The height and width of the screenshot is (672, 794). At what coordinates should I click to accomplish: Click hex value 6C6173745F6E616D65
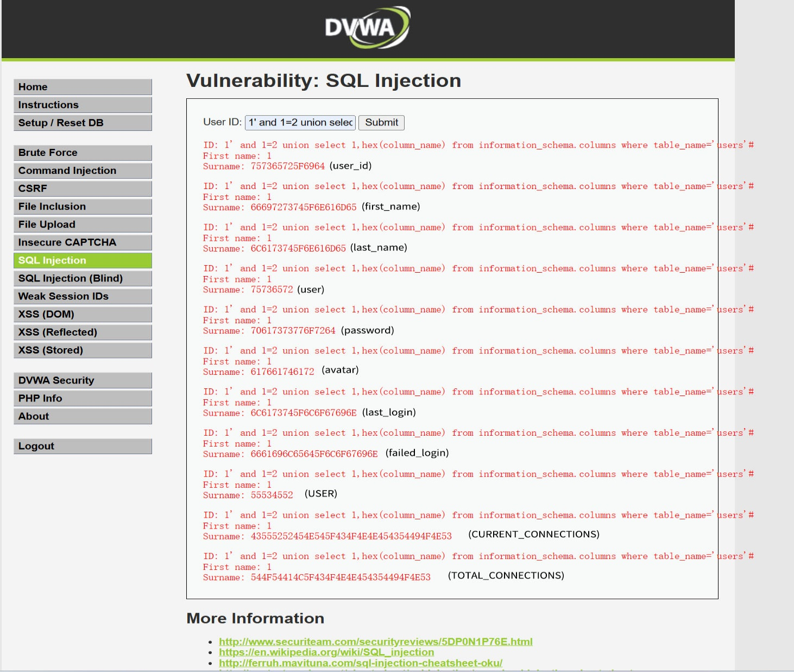298,248
